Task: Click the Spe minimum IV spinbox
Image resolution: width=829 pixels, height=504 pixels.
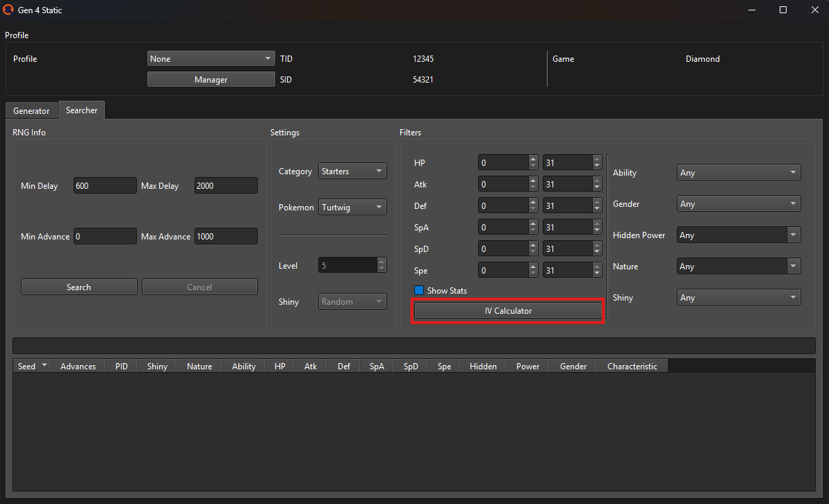Action: point(507,271)
